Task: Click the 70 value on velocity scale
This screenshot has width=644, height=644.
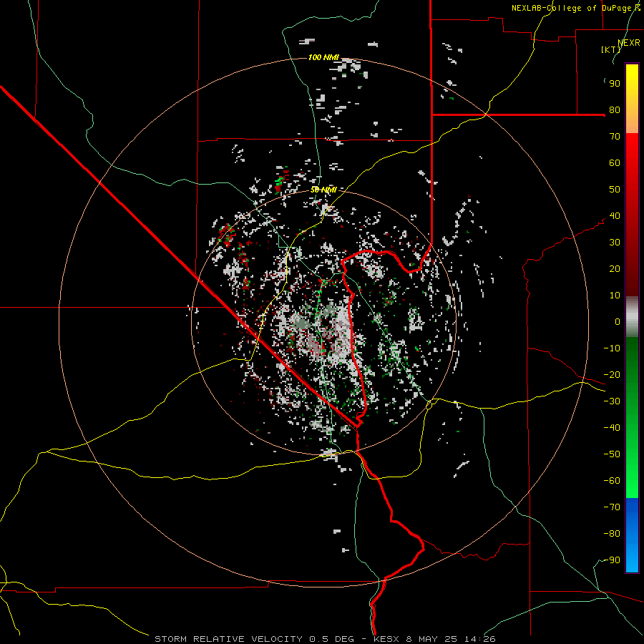Action: (615, 137)
